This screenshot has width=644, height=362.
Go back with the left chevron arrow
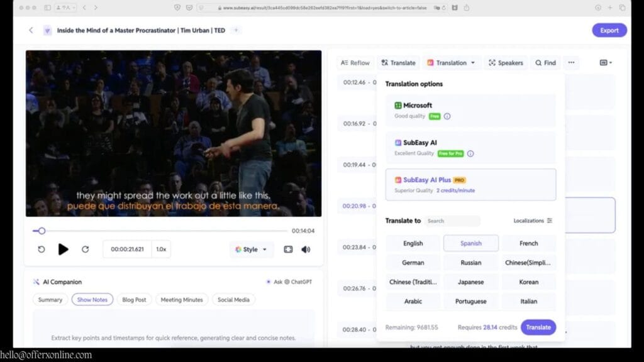(x=31, y=30)
